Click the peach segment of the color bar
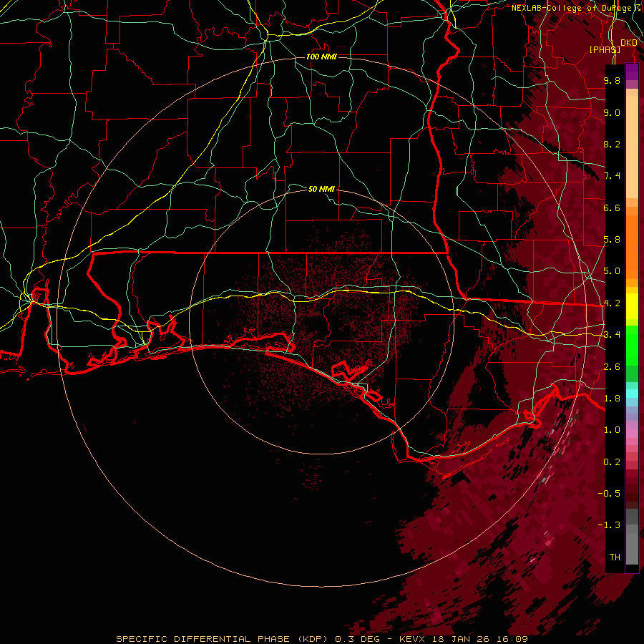Image resolution: width=644 pixels, height=644 pixels. (632, 147)
